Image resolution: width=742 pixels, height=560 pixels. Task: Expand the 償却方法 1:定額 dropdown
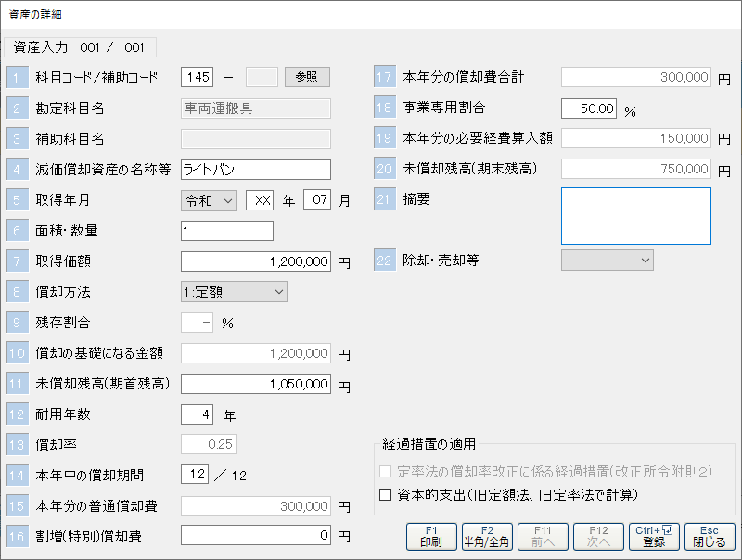click(x=234, y=292)
